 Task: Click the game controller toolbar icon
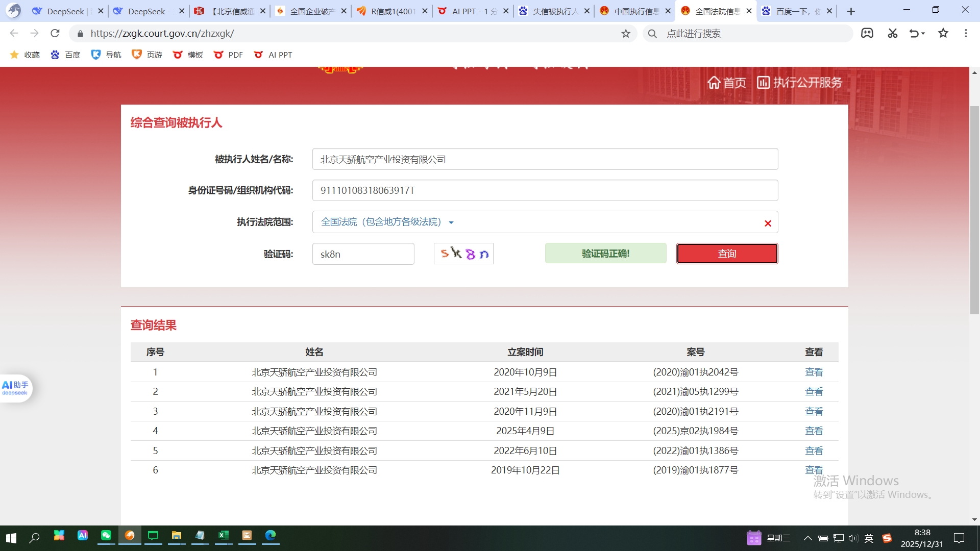(867, 34)
